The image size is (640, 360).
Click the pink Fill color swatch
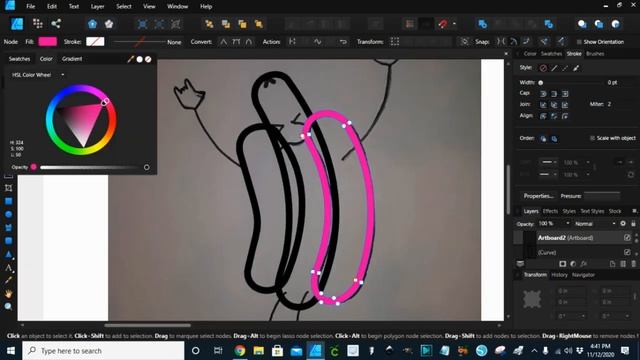(48, 42)
